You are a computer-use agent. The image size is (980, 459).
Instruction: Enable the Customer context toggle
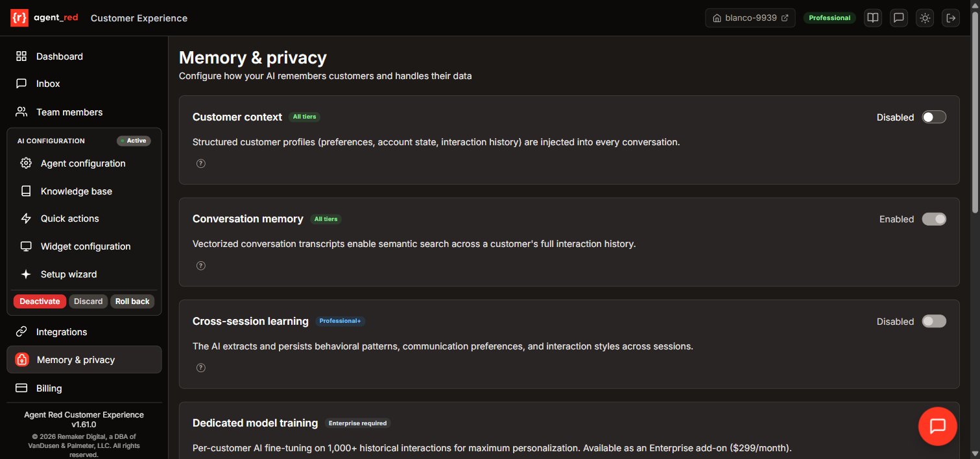point(933,117)
